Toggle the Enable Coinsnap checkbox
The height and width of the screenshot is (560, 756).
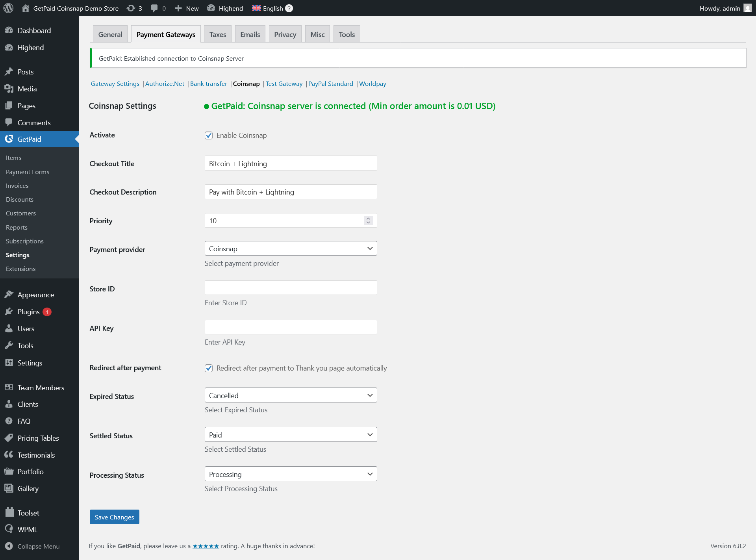click(x=209, y=135)
